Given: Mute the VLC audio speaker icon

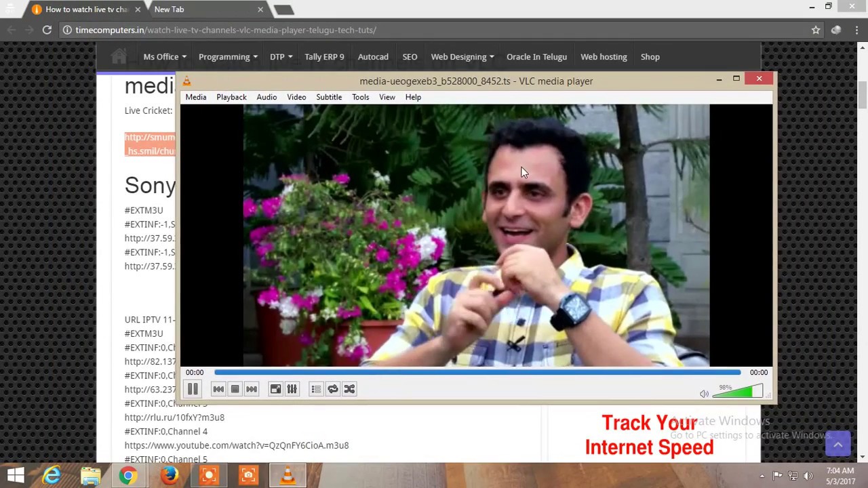Looking at the screenshot, I should point(704,394).
